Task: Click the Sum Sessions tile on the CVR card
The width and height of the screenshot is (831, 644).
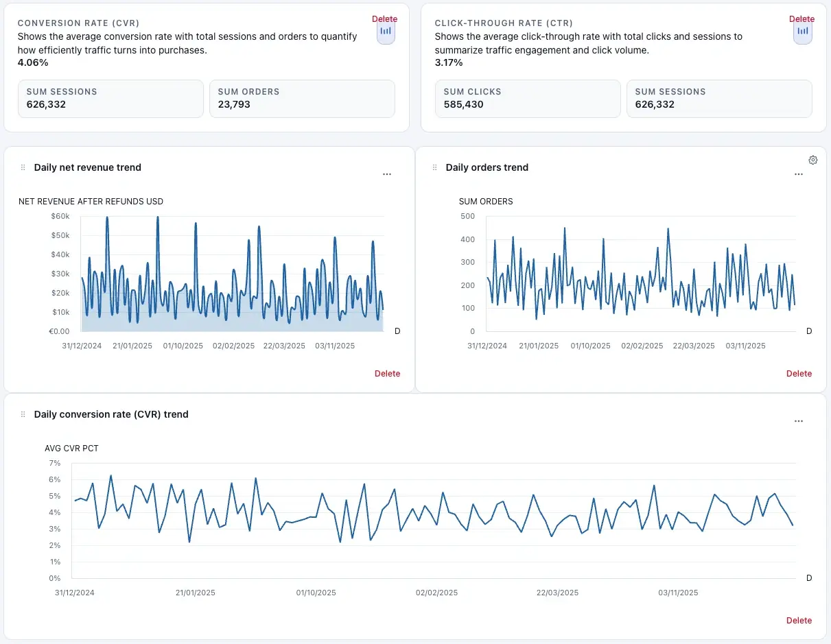Action: (x=110, y=99)
